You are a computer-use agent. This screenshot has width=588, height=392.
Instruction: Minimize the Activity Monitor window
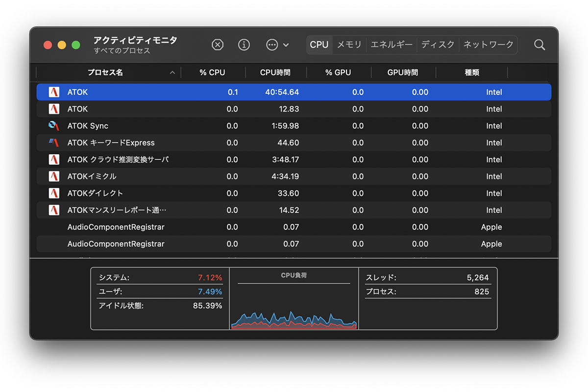[62, 45]
